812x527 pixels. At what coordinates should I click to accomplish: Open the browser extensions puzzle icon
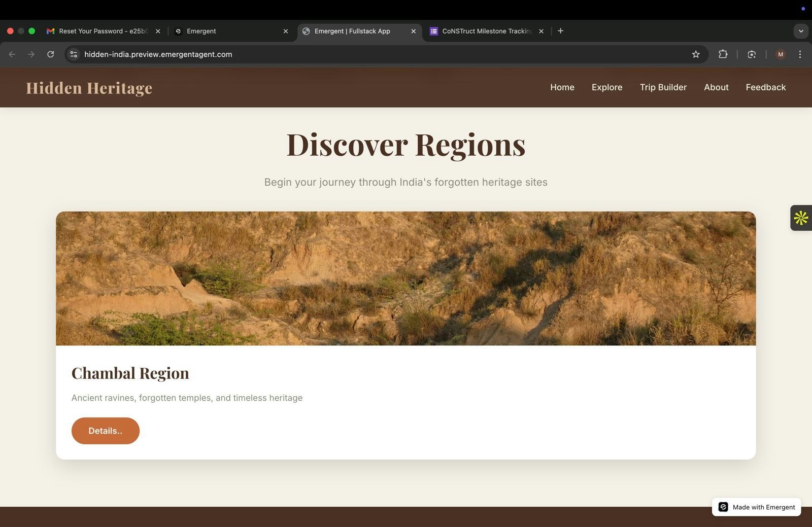point(723,54)
